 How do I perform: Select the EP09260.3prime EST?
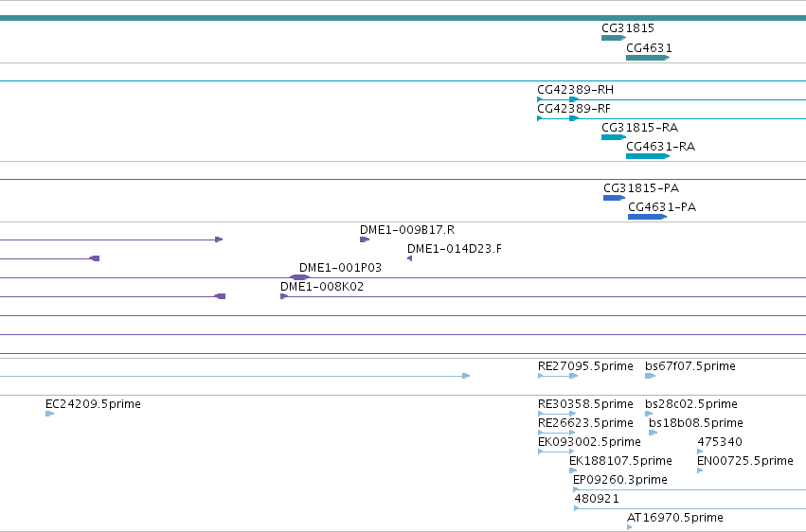(620, 480)
